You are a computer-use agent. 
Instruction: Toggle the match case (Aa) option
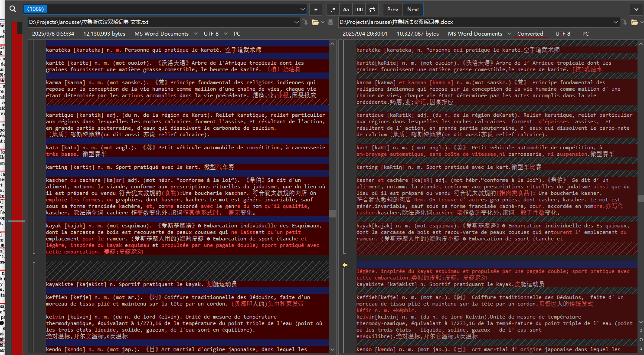pos(346,10)
